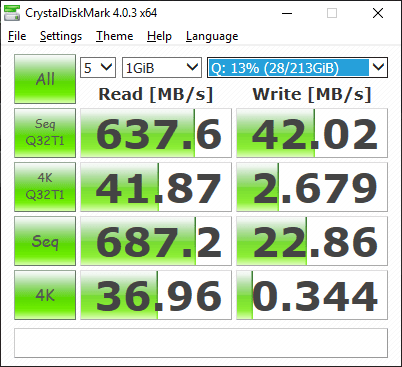Click the Seq Q32T1 write value 42.02

312,133
